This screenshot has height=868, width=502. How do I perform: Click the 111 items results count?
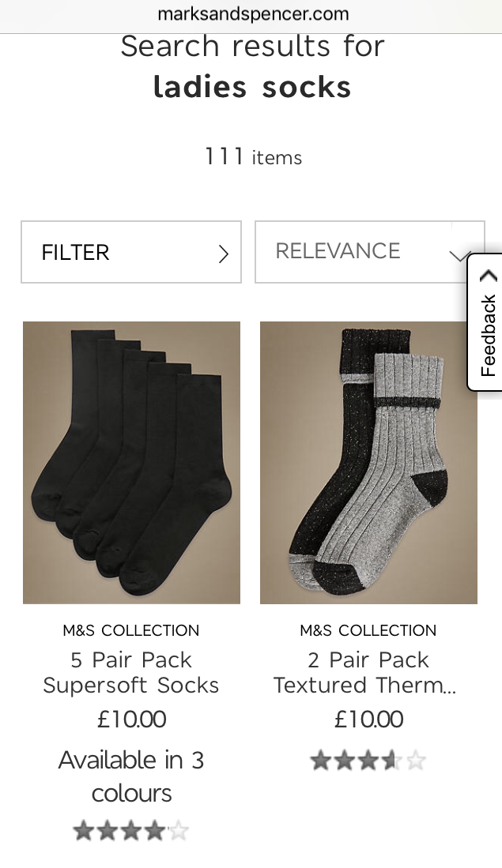(x=253, y=156)
